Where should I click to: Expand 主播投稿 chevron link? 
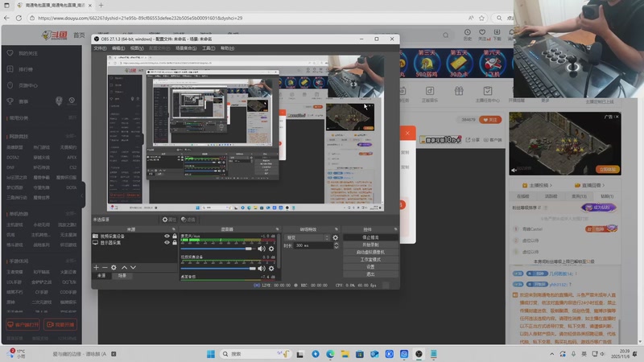pos(551,186)
